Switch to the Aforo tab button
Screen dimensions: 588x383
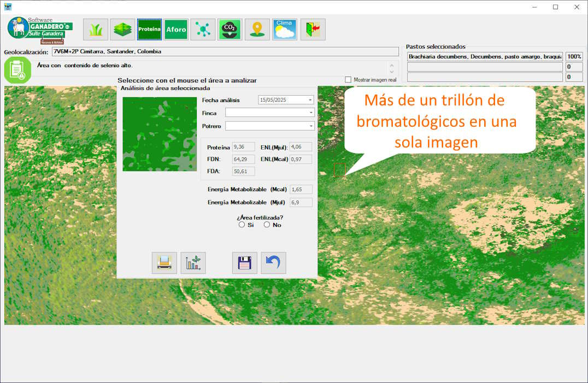[x=176, y=30]
